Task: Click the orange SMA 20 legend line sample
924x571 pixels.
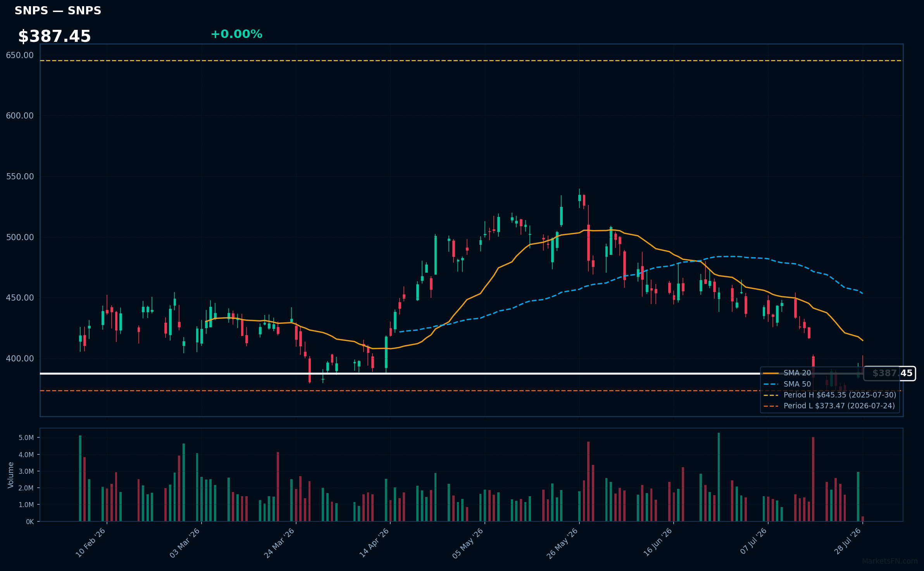Action: point(771,373)
